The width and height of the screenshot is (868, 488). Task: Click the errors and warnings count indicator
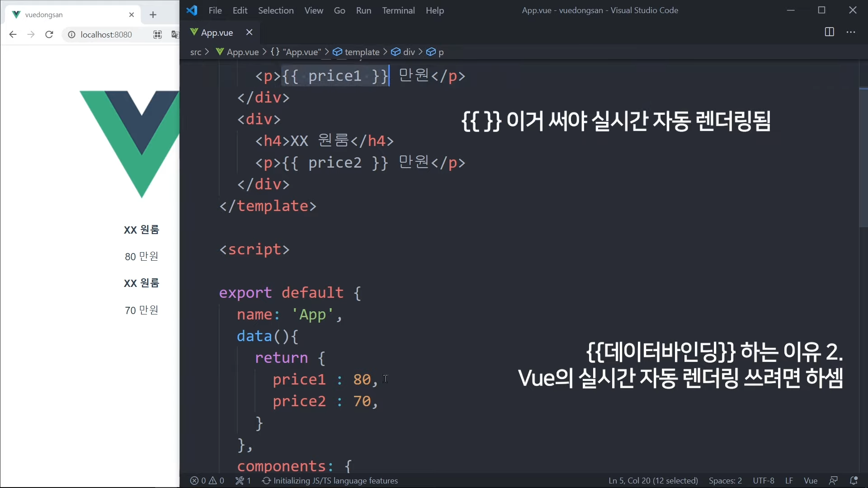tap(207, 480)
